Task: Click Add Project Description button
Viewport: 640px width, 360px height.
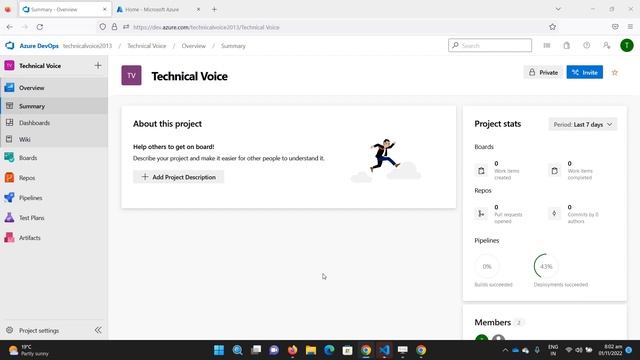Action: [178, 177]
